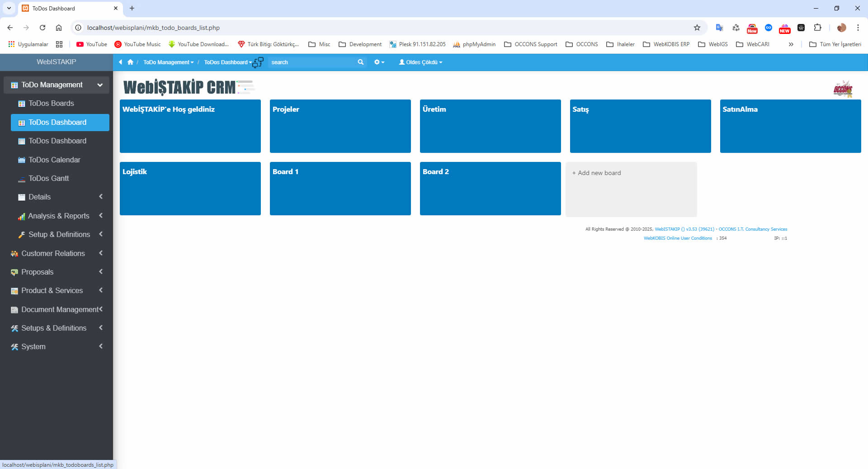
Task: Open browser extensions puzzle icon
Action: point(817,28)
